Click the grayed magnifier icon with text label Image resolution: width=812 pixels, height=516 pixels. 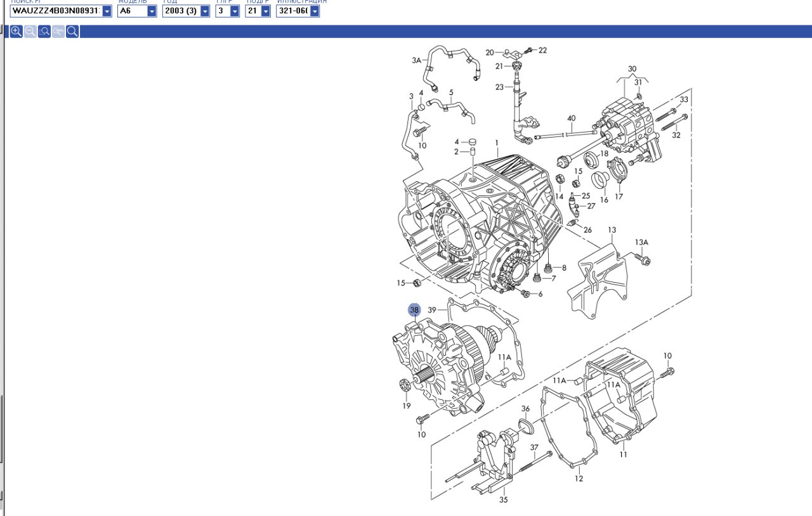coord(58,32)
